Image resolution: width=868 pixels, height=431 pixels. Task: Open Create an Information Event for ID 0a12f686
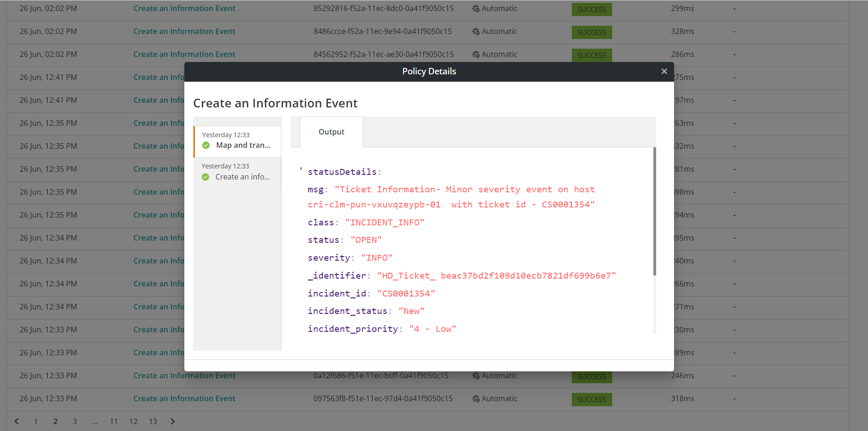[184, 375]
